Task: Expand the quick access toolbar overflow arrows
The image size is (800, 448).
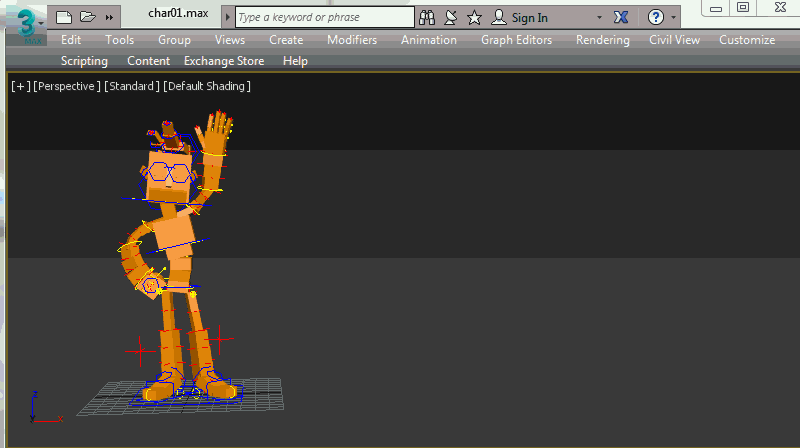Action: coord(109,17)
